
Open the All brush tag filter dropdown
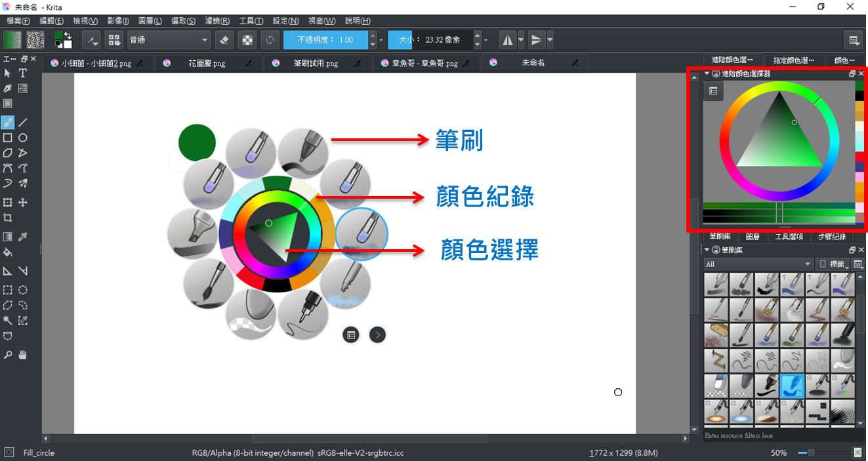758,264
